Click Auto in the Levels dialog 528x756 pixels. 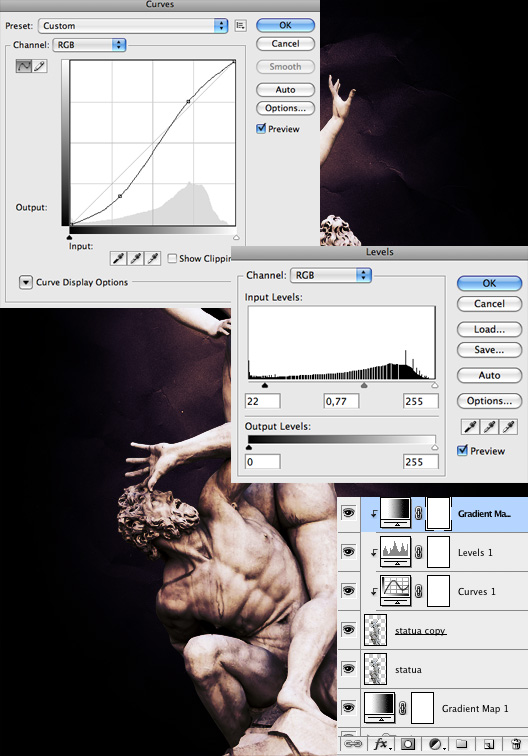point(489,375)
